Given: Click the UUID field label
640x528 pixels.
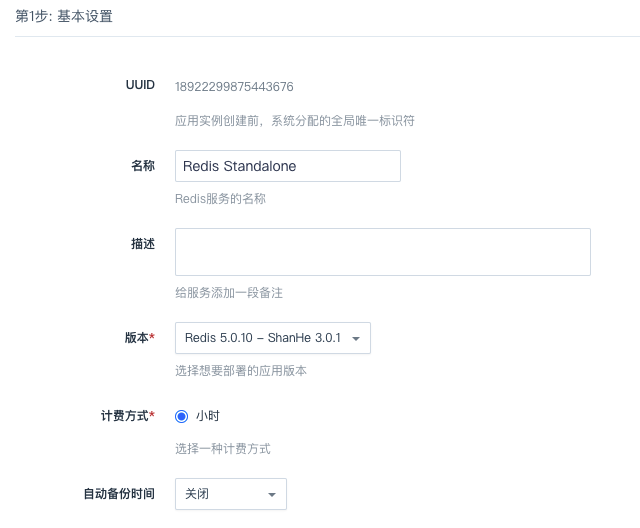Looking at the screenshot, I should (x=140, y=85).
